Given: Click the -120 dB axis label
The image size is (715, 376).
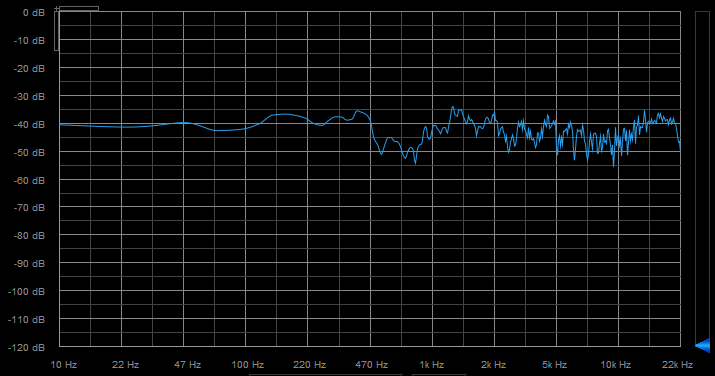Looking at the screenshot, I should pyautogui.click(x=27, y=347).
